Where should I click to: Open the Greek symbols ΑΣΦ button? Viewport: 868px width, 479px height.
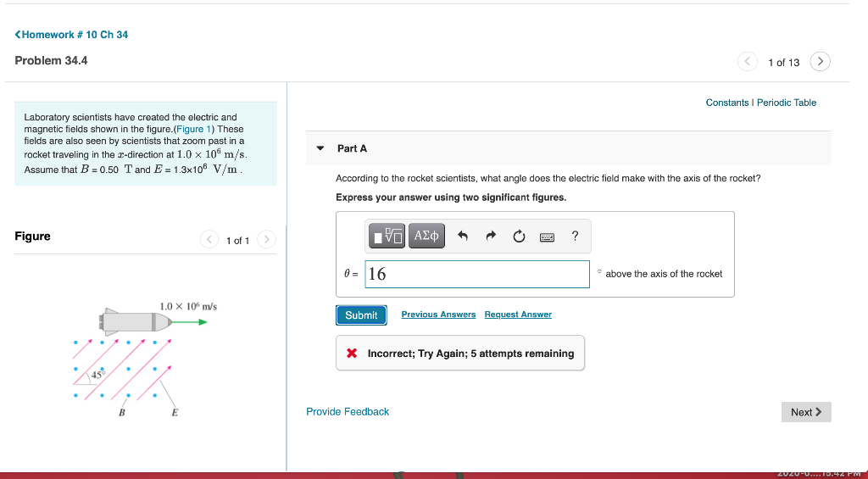[x=426, y=236]
